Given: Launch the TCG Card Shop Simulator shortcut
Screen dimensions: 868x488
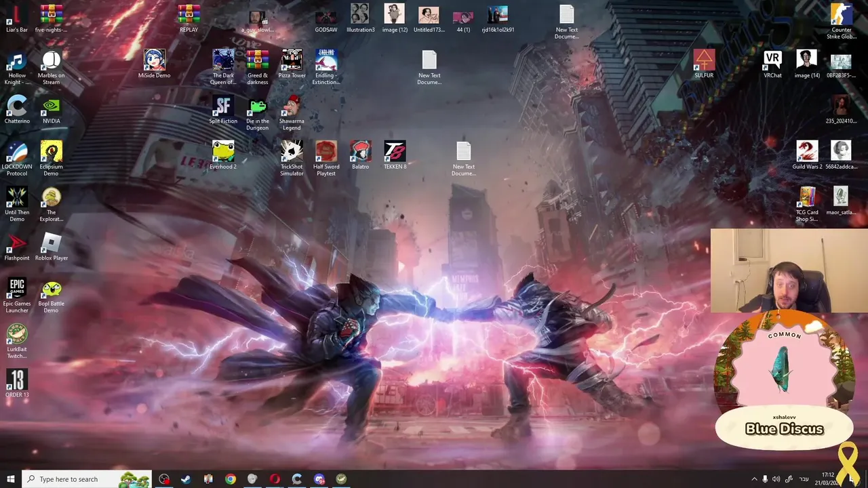Looking at the screenshot, I should pyautogui.click(x=807, y=205).
